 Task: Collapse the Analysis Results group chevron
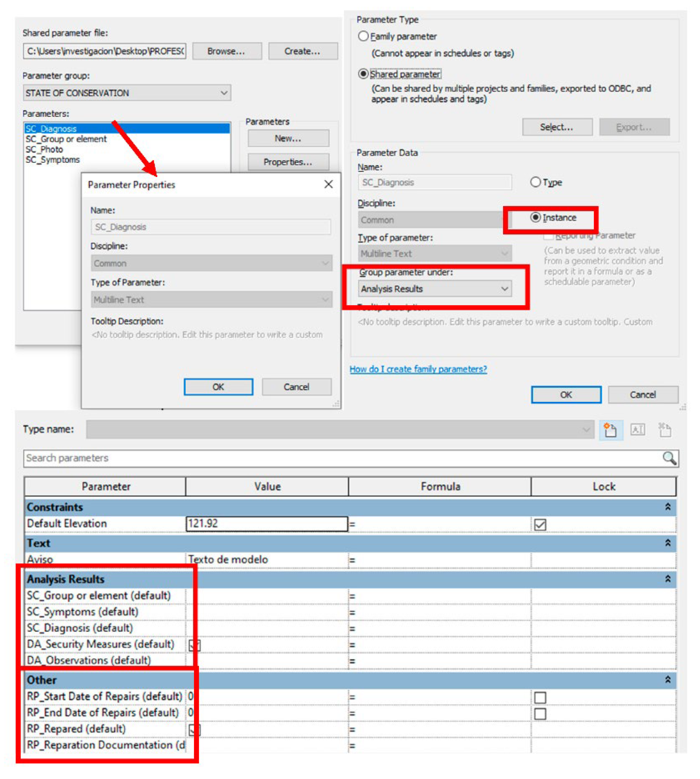[x=668, y=579]
